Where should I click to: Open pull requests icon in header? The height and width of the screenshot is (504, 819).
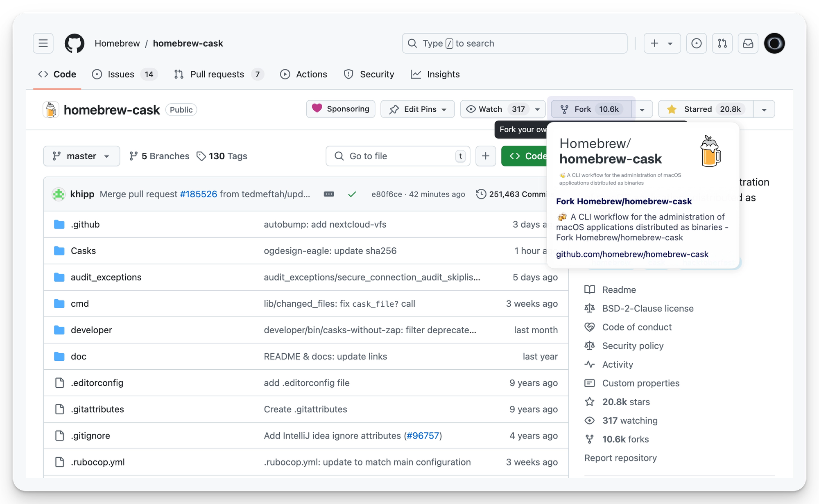coord(722,43)
